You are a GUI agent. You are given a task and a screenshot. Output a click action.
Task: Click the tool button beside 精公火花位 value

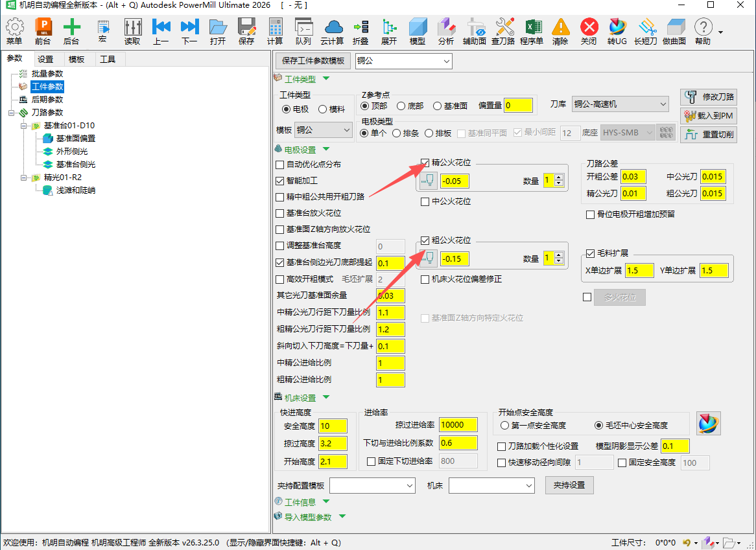coord(428,181)
